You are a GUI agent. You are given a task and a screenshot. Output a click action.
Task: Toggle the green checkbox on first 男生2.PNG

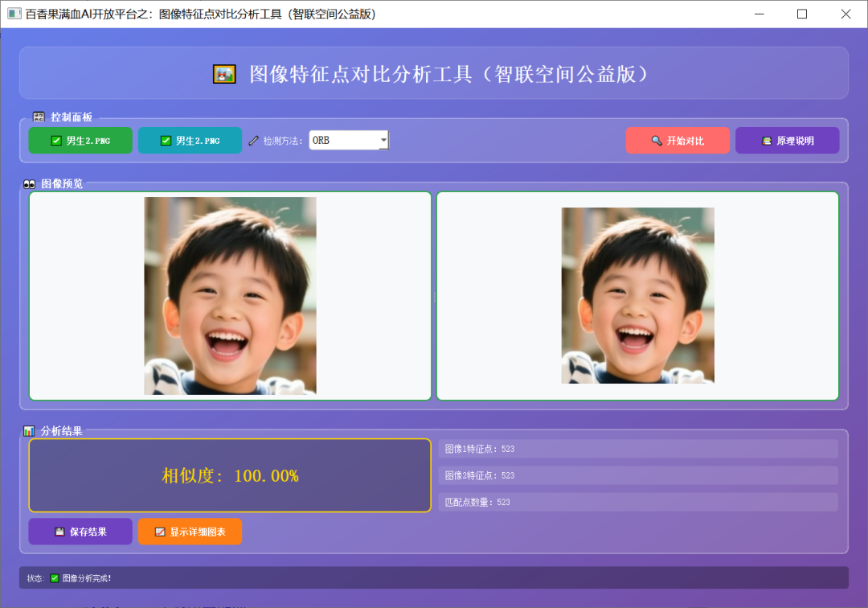[x=55, y=140]
